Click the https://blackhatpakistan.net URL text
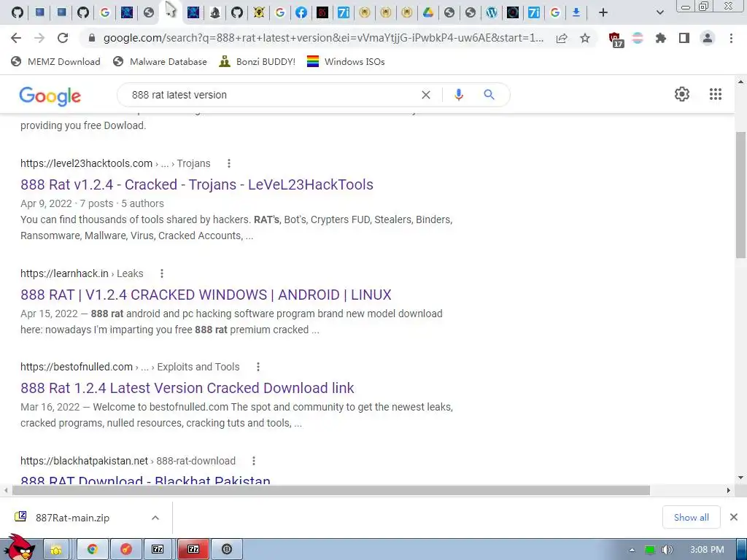This screenshot has height=560, width=747. [84, 461]
